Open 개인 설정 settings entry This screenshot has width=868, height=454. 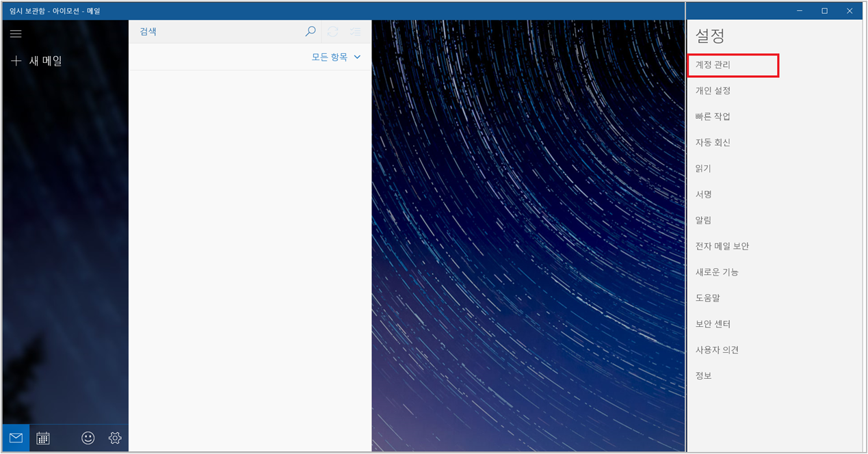coord(713,91)
